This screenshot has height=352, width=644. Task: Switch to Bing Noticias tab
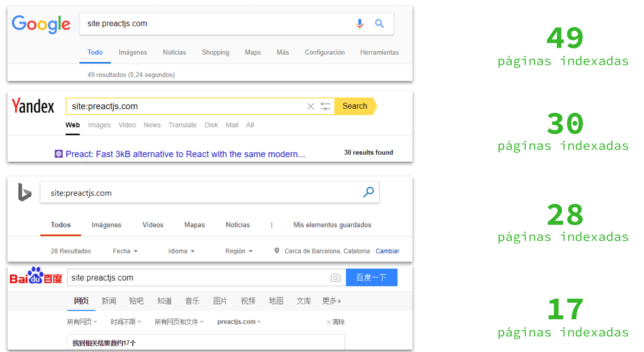[x=238, y=225]
